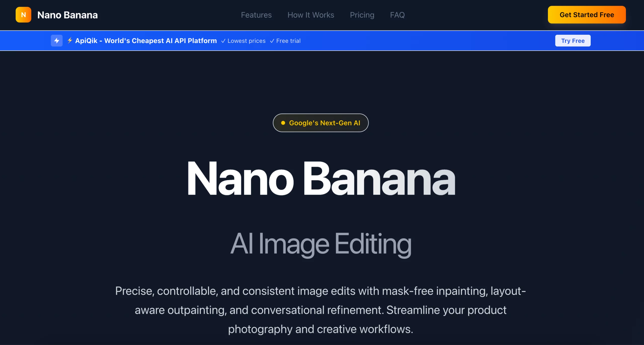The width and height of the screenshot is (644, 345).
Task: Click the Nano Banana brand name in header
Action: click(x=67, y=15)
